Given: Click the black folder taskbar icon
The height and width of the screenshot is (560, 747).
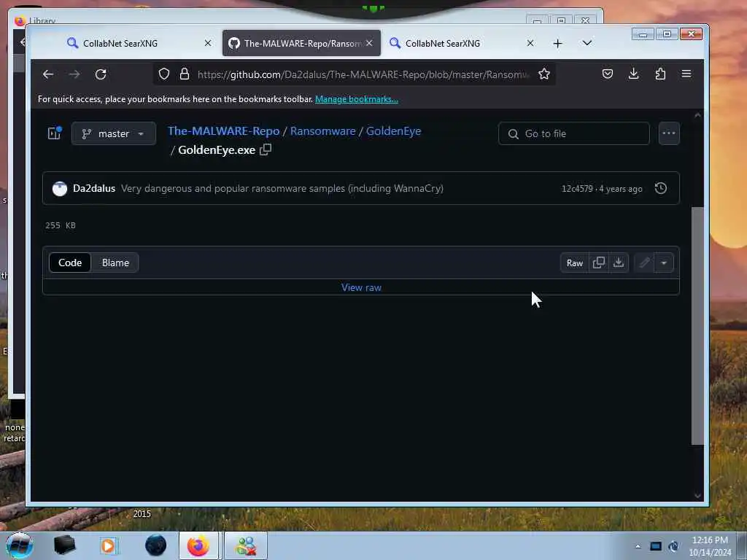Looking at the screenshot, I should coord(65,545).
